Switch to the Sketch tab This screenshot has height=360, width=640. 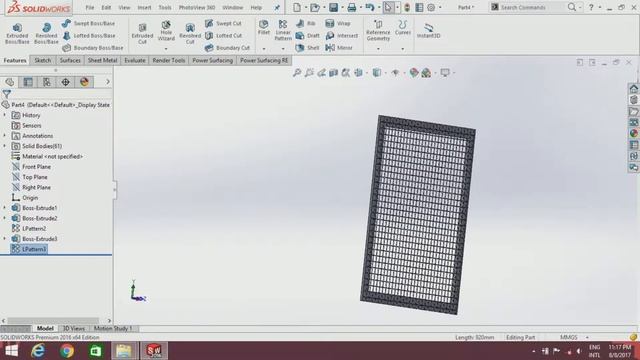pyautogui.click(x=42, y=60)
